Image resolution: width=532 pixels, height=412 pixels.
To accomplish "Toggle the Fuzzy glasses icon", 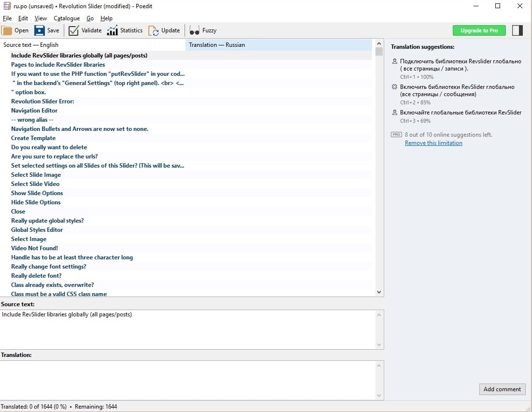I will tap(194, 30).
